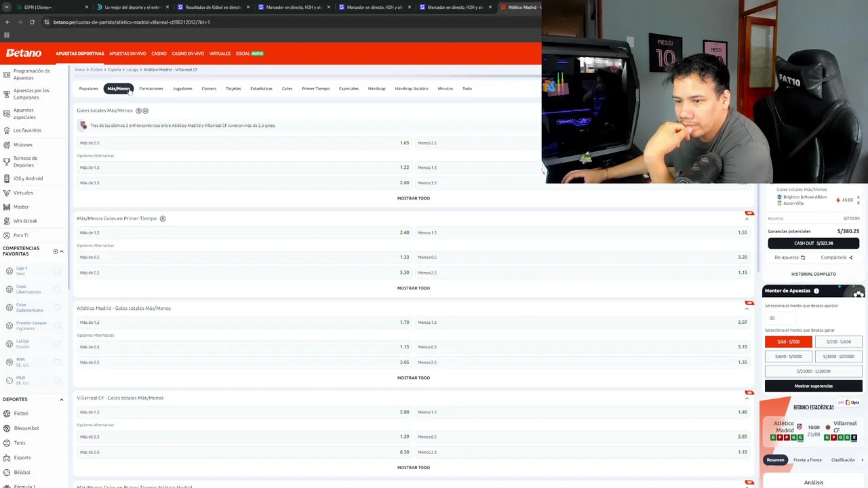Select the S/200 - S/600 amount option
The image size is (868, 488).
tap(838, 342)
